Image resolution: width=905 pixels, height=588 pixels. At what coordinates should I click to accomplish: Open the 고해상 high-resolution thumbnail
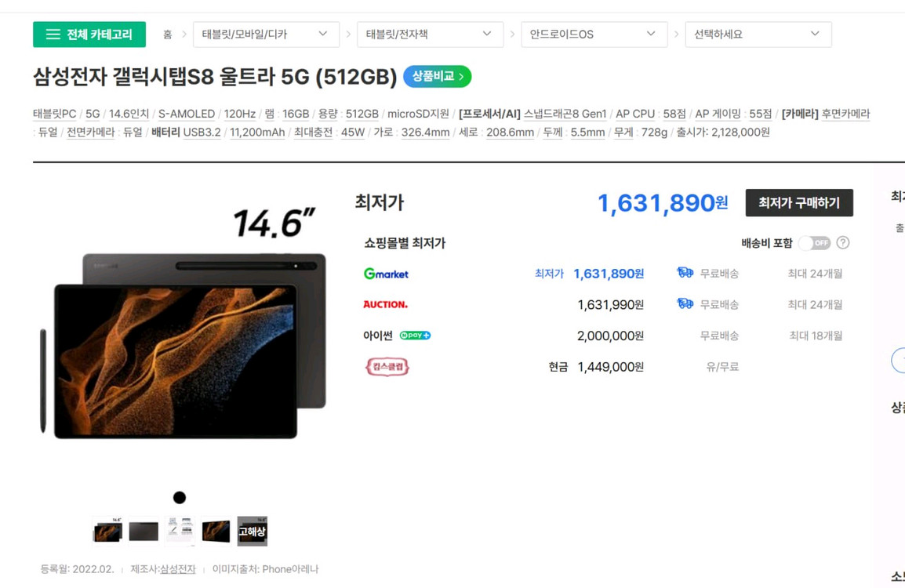(x=253, y=531)
